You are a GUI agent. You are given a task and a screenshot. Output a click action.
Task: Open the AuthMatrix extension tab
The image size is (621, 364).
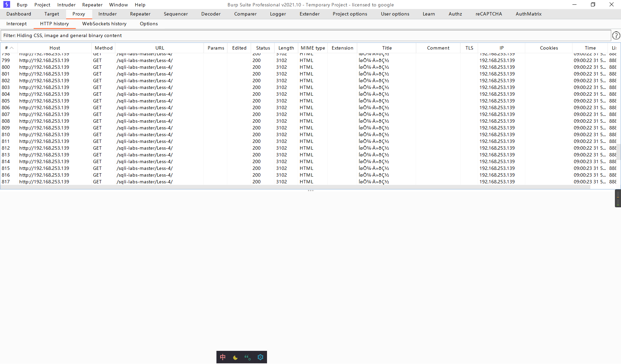coord(529,14)
